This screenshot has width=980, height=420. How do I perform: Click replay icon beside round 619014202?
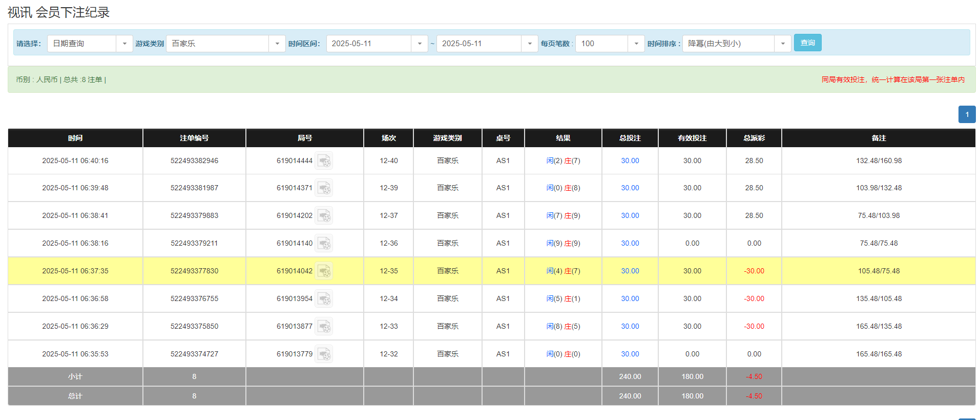coord(324,216)
